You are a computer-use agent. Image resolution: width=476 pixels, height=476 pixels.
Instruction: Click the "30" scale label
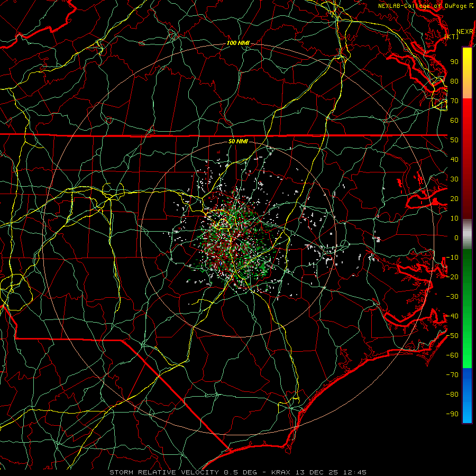(454, 179)
